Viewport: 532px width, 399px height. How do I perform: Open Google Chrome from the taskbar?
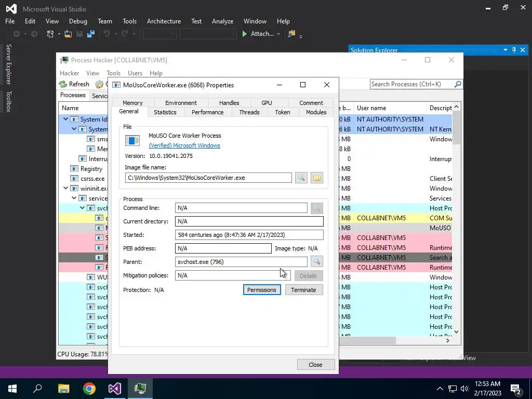coord(89,389)
